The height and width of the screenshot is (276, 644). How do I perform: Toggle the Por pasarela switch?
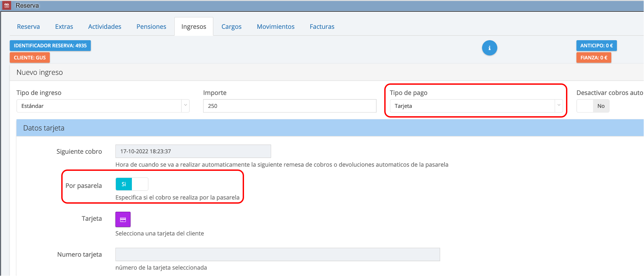pos(132,184)
